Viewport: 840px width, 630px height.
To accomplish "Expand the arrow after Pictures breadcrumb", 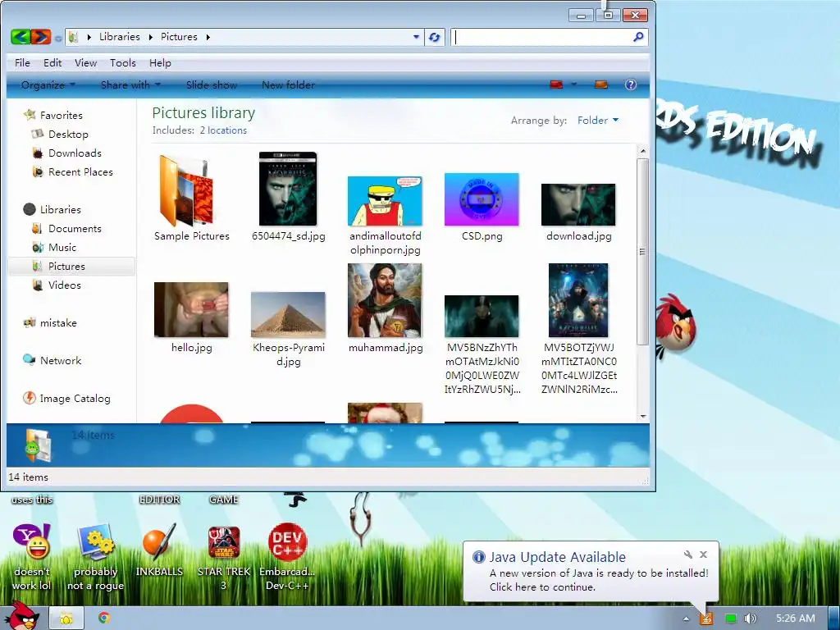I will click(208, 37).
